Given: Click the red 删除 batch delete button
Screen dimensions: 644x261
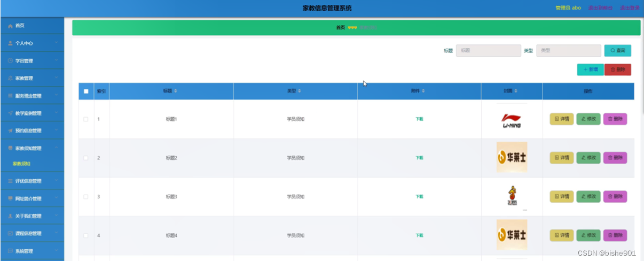Looking at the screenshot, I should [618, 70].
